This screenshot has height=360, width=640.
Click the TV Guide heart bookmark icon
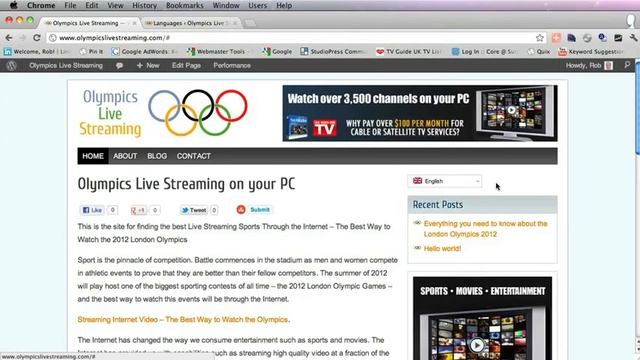[380, 51]
